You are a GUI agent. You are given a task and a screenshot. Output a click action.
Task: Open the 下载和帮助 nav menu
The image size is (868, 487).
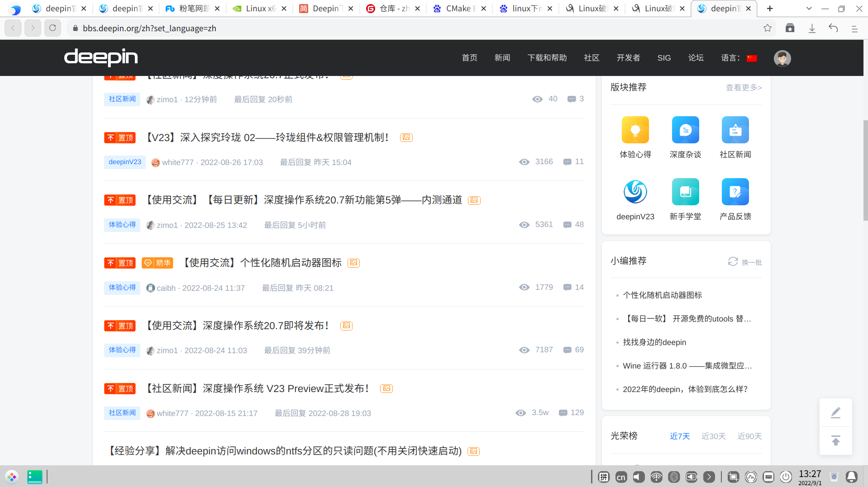point(547,58)
